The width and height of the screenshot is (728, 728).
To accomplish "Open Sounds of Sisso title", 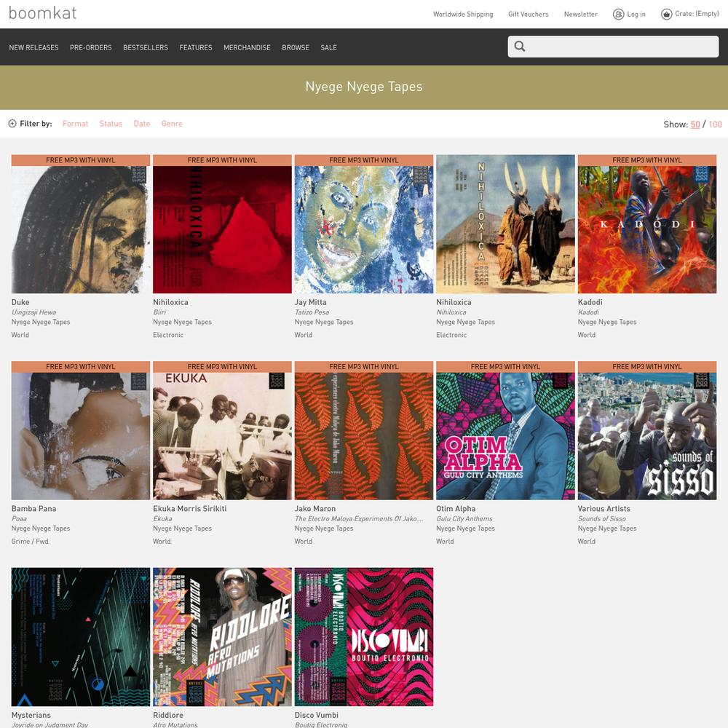I will tap(602, 519).
